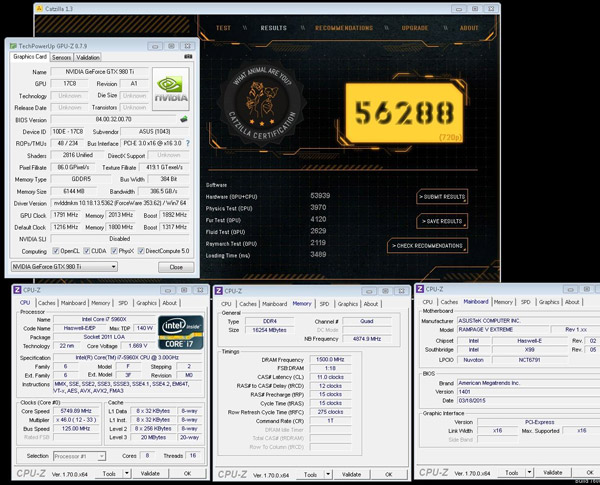Image resolution: width=600 pixels, height=485 pixels.
Task: Toggle the OpenCL checkbox in GPU-Z
Action: point(56,251)
